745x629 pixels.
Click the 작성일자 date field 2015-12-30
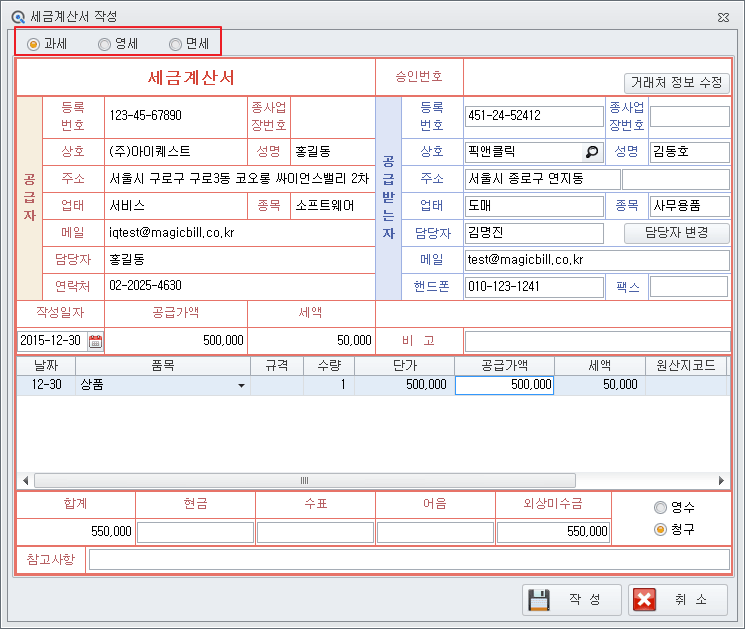(52, 341)
